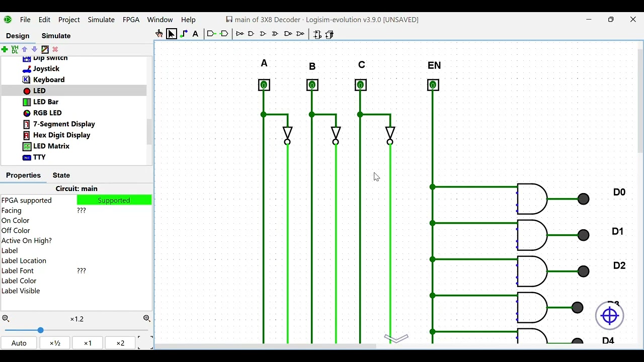The height and width of the screenshot is (362, 644).
Task: Click the green FPGA Supported indicator
Action: click(114, 200)
